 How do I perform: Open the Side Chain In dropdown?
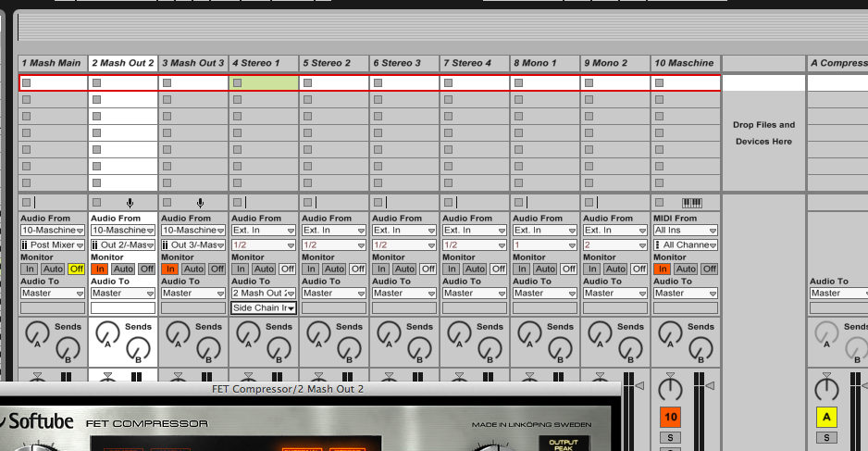click(x=264, y=308)
